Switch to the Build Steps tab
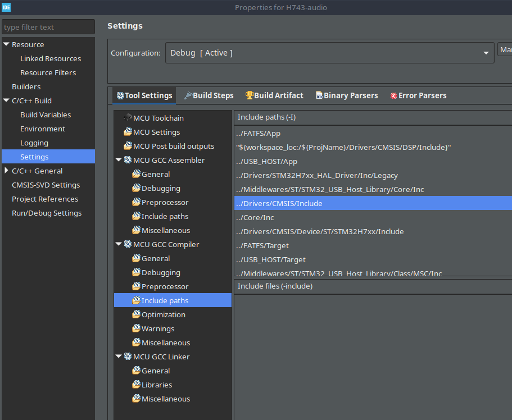512x420 pixels. pyautogui.click(x=209, y=95)
